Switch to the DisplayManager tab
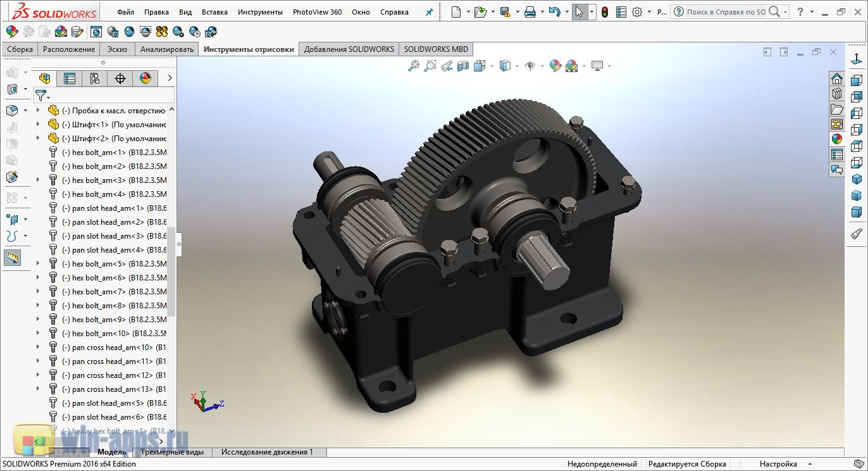 tap(146, 78)
